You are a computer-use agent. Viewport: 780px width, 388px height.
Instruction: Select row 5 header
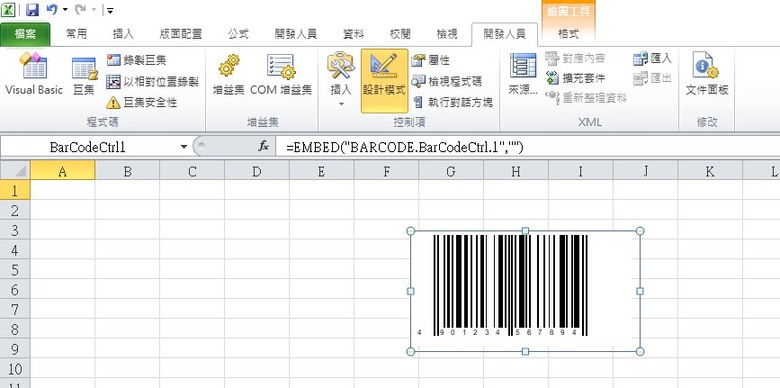[x=15, y=270]
